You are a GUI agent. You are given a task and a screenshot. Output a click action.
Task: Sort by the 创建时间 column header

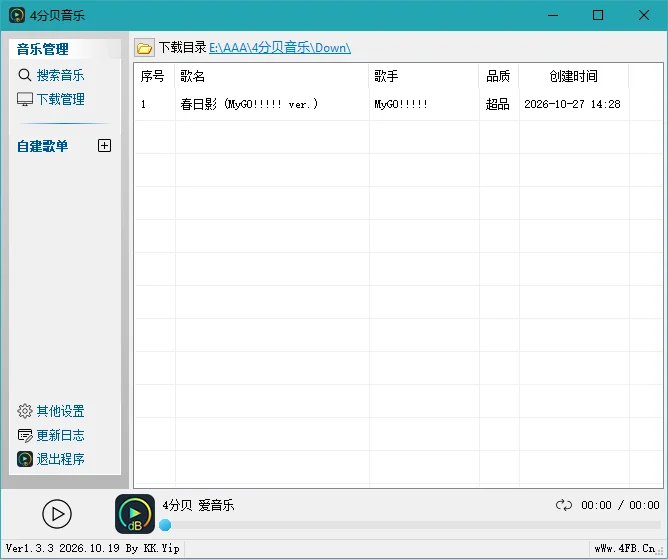click(574, 76)
